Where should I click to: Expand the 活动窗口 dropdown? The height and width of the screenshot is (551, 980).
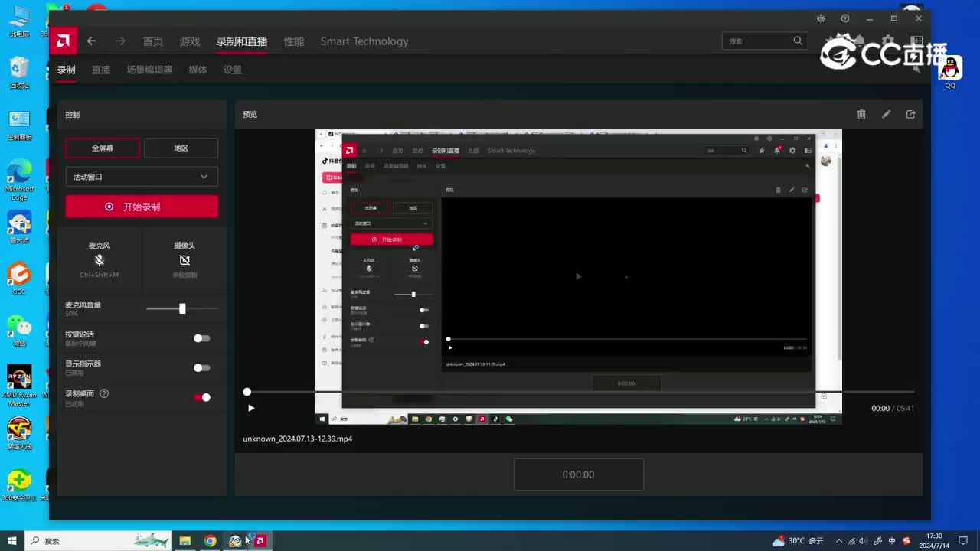(142, 177)
